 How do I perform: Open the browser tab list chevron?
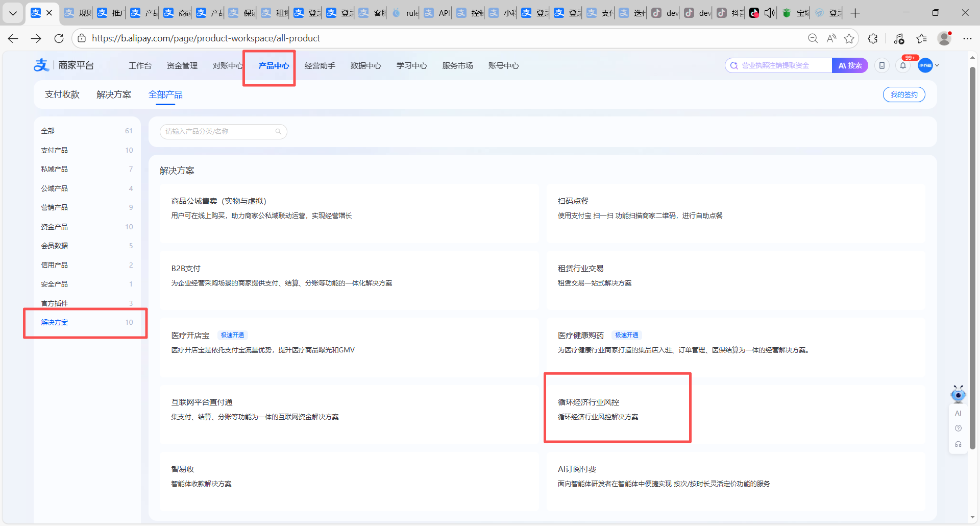click(x=13, y=13)
